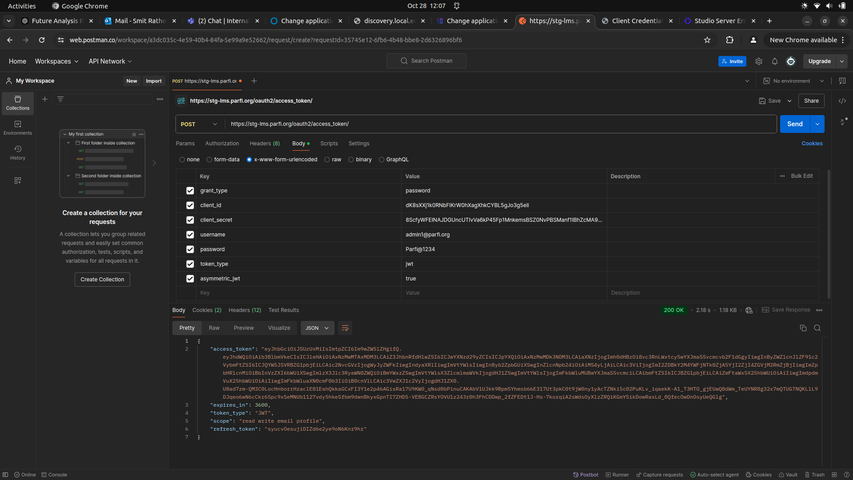
Task: Open the Environments sidebar panel
Action: click(17, 127)
